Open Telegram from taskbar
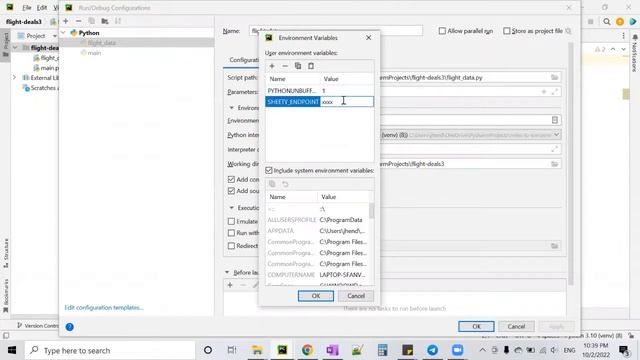 pyautogui.click(x=432, y=350)
